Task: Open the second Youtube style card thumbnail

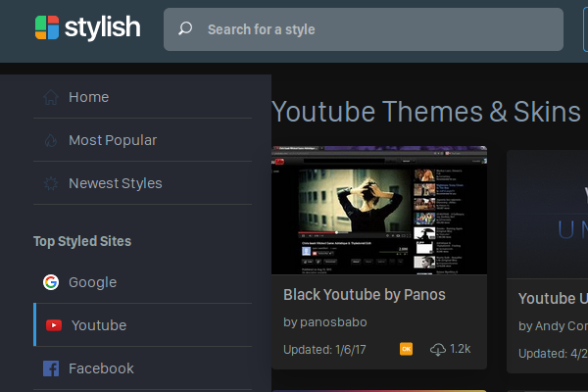Action: tap(547, 215)
